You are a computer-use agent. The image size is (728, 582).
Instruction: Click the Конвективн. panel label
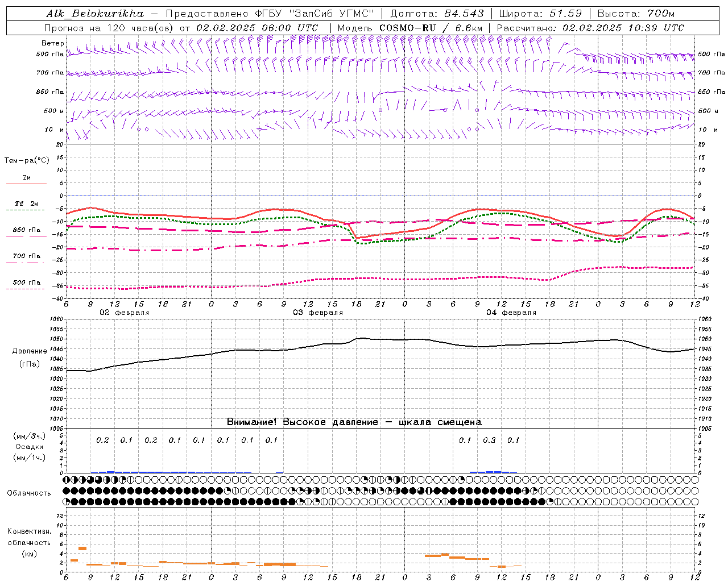pos(29,531)
